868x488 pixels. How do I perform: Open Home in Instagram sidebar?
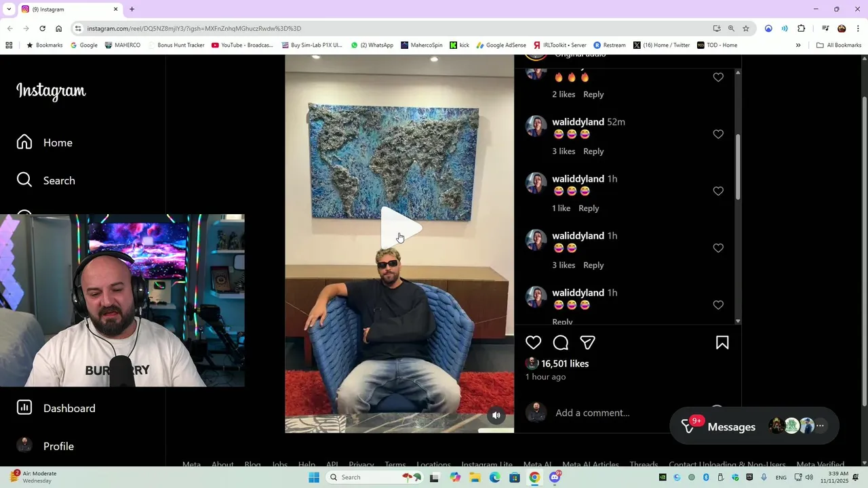click(45, 142)
